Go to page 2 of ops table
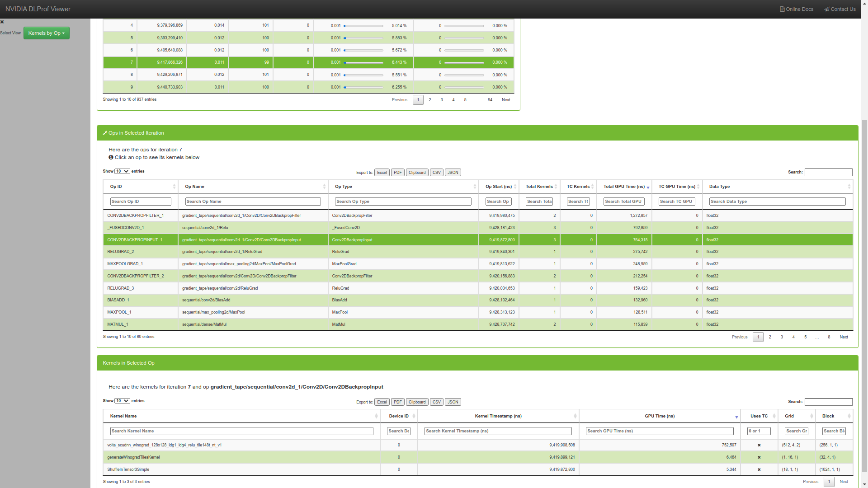The image size is (868, 488). click(x=770, y=337)
